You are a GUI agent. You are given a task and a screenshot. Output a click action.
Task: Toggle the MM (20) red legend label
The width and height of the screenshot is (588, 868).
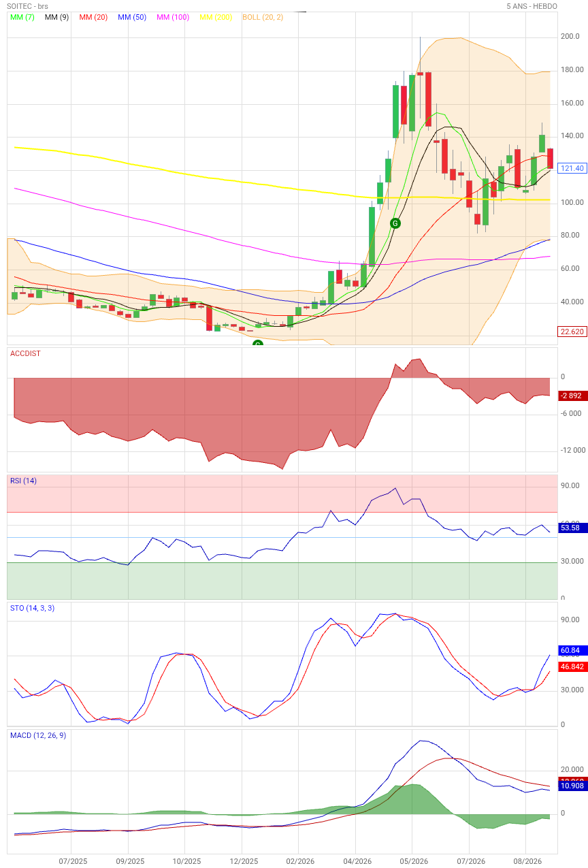(x=95, y=16)
